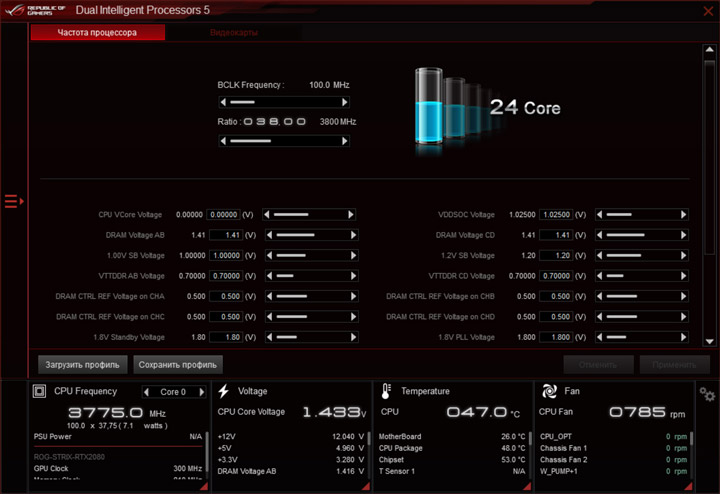Click the Voltage lightning bolt icon

click(224, 391)
